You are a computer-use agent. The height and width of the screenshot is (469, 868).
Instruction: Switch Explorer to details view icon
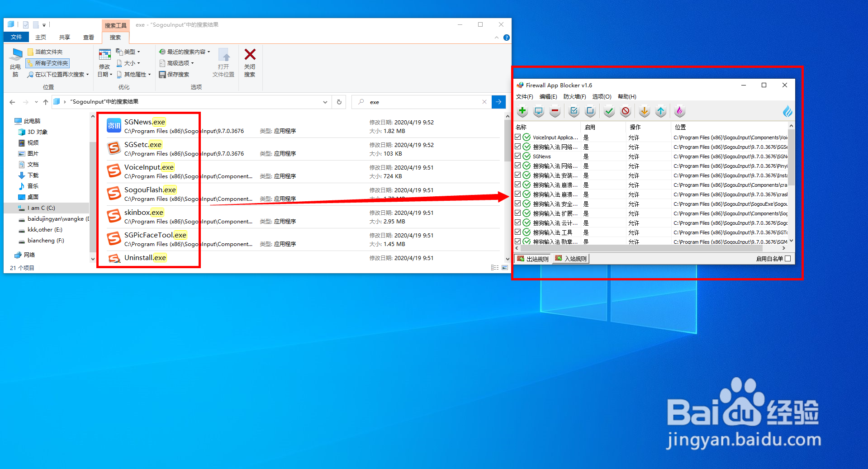point(495,268)
